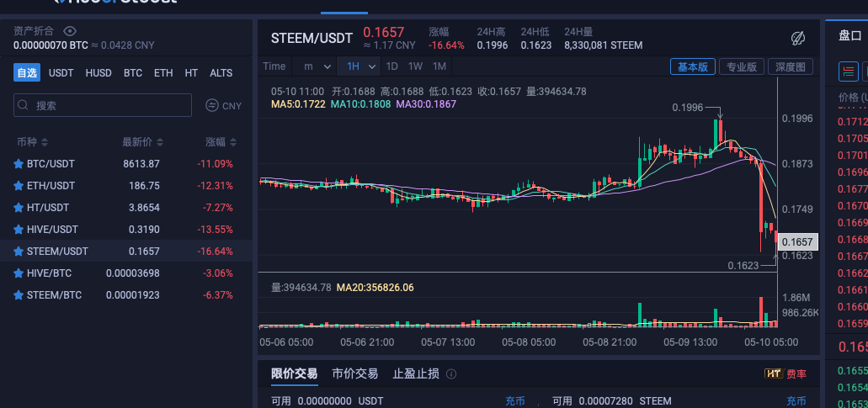
Task: Click MA30:0.1867 indicator label
Action: (x=426, y=103)
